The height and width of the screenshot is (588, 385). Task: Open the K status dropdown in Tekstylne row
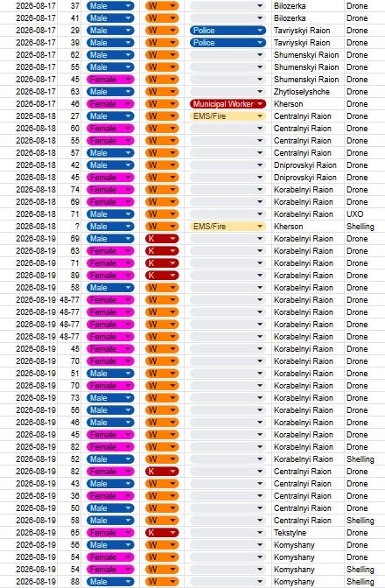click(x=162, y=533)
